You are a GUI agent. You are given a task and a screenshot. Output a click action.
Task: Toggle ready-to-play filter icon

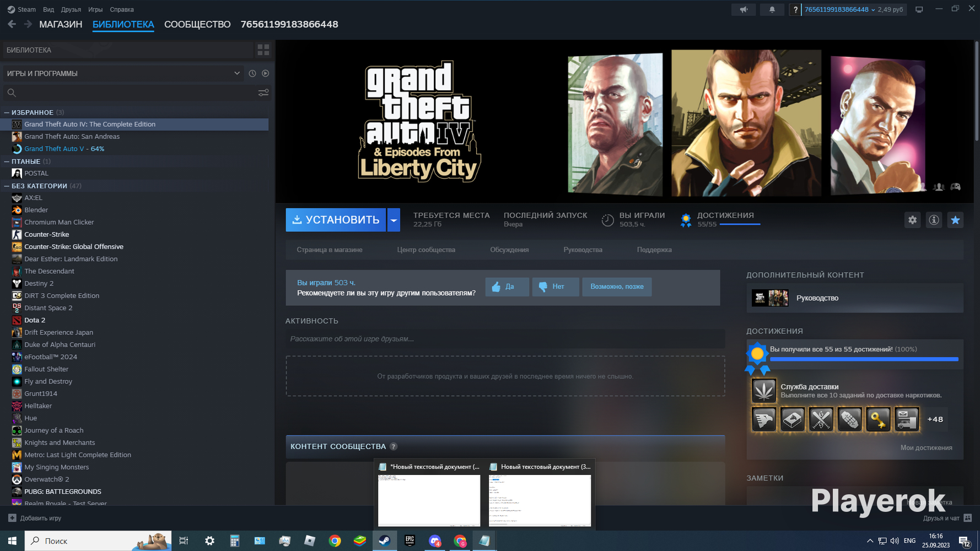[x=266, y=73]
